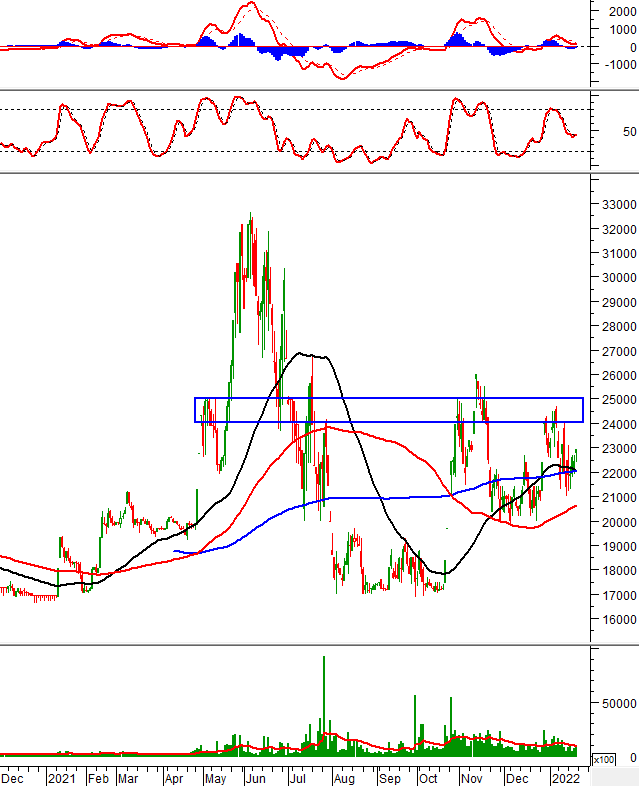Click the Jun month label
Screen dimensions: 639x786
255,778
